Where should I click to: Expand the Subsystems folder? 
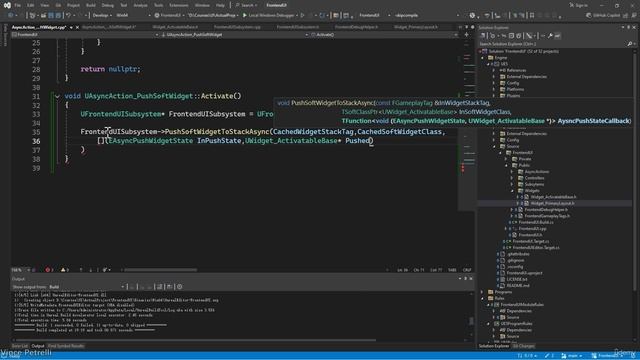coord(512,184)
